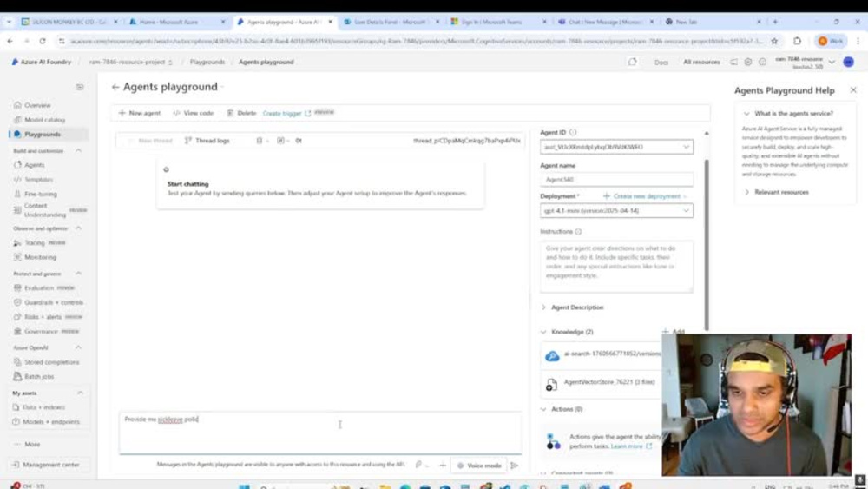Click the chat plus icon beside Voice mode
The height and width of the screenshot is (489, 868).
pos(443,466)
